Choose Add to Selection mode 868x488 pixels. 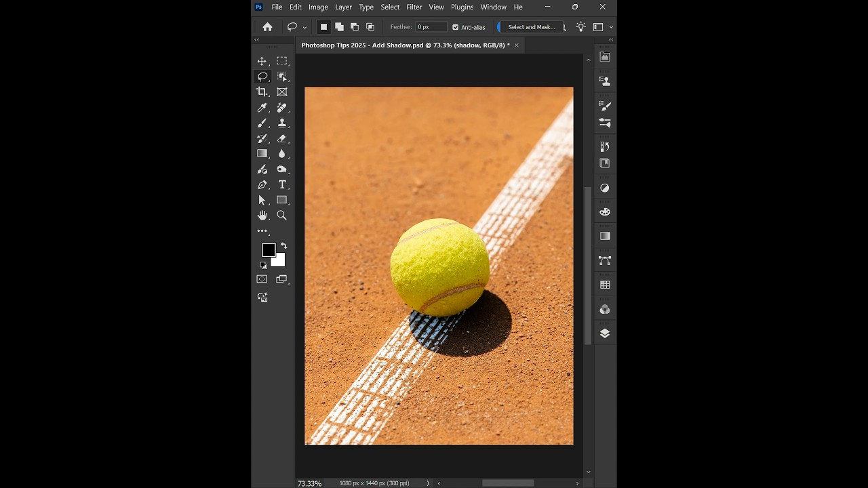339,27
